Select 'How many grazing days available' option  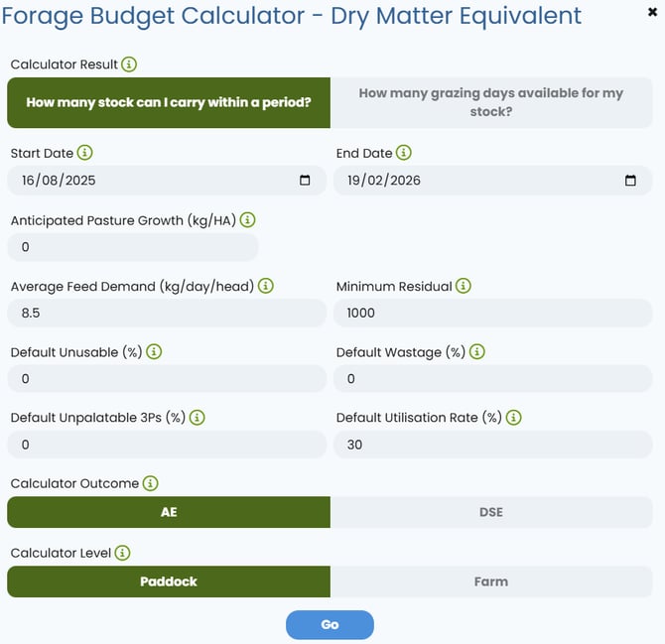tap(491, 102)
